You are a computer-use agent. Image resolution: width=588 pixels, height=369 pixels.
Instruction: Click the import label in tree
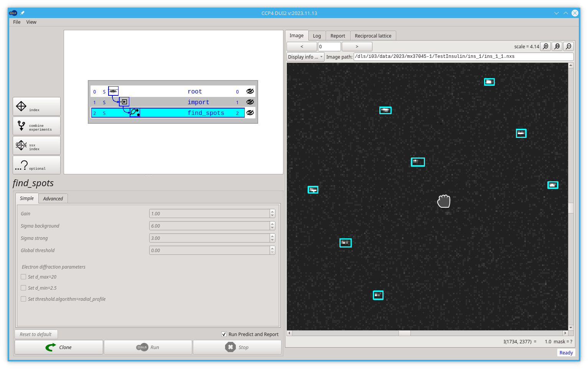coord(198,102)
